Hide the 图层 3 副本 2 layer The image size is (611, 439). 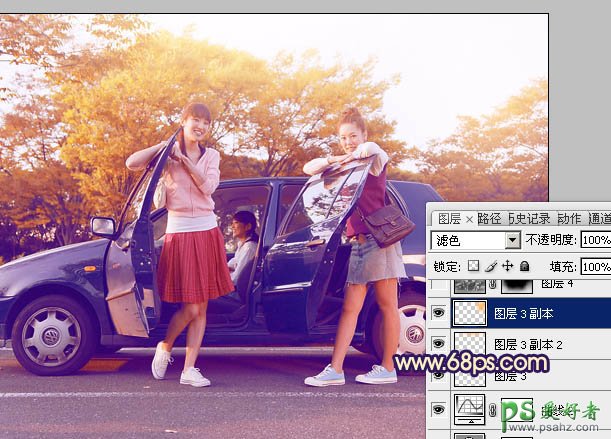coord(438,344)
